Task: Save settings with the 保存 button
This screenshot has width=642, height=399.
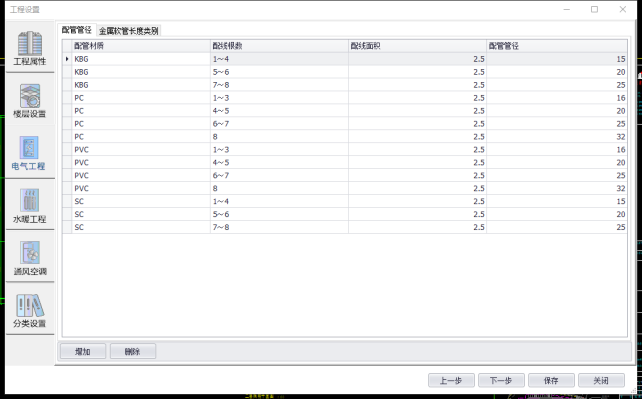Action: [x=551, y=381]
